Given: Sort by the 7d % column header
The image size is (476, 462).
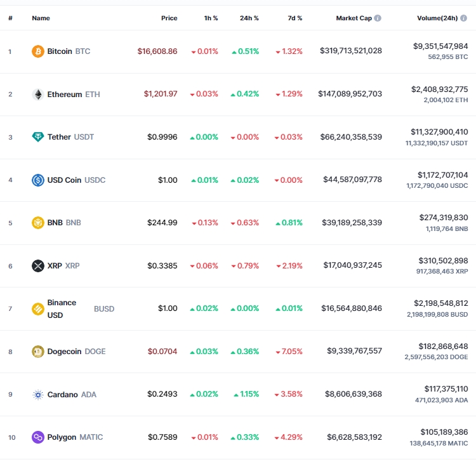Looking at the screenshot, I should pyautogui.click(x=294, y=18).
